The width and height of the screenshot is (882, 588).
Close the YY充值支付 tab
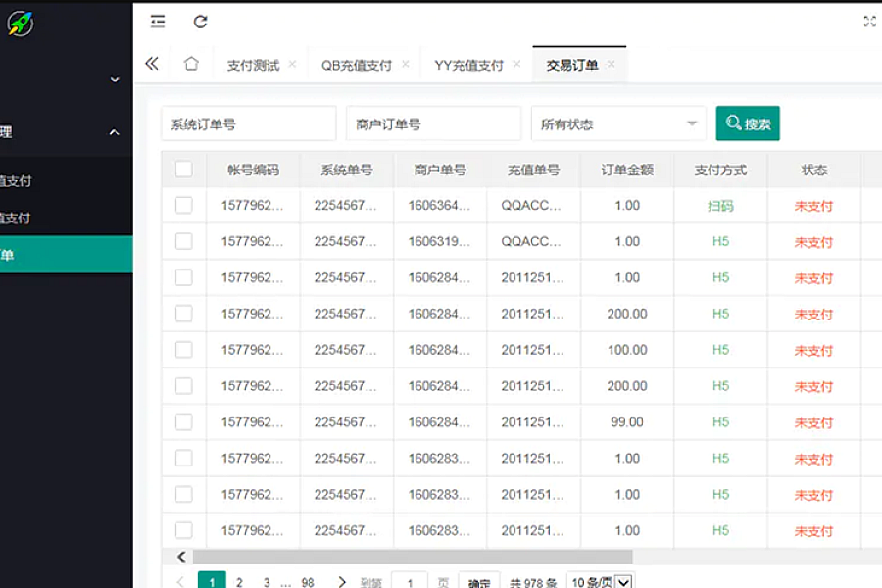click(516, 65)
